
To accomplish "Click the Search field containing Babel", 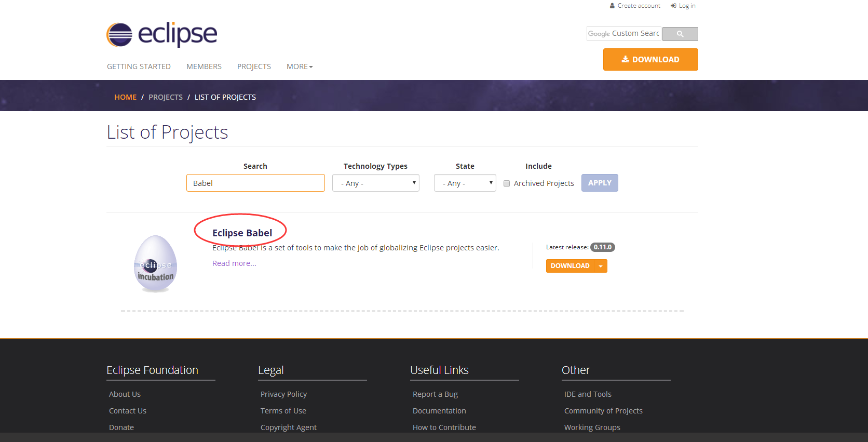I will pos(255,183).
